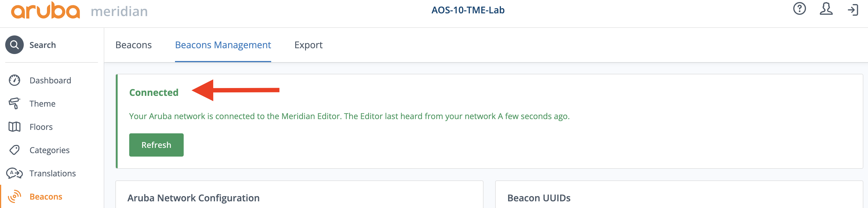
Task: Go to Dashboard in the sidebar
Action: coord(50,80)
